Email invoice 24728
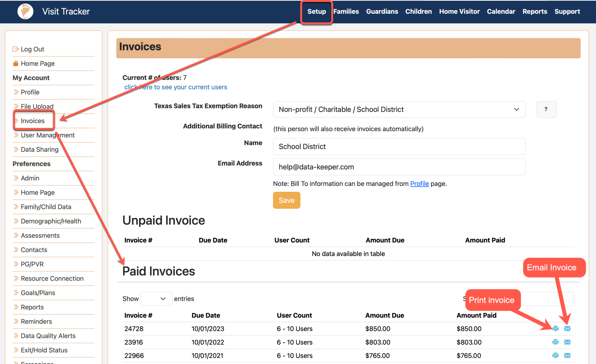The height and width of the screenshot is (364, 596). coord(567,329)
